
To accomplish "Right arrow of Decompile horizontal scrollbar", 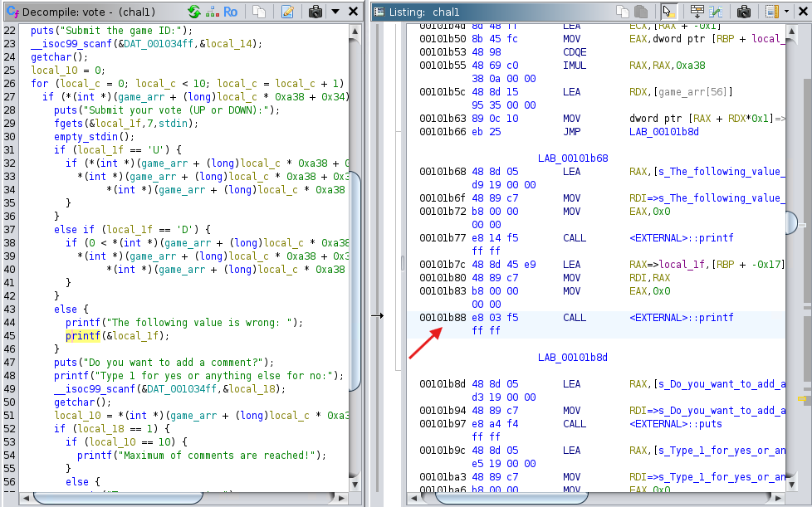I will click(341, 498).
